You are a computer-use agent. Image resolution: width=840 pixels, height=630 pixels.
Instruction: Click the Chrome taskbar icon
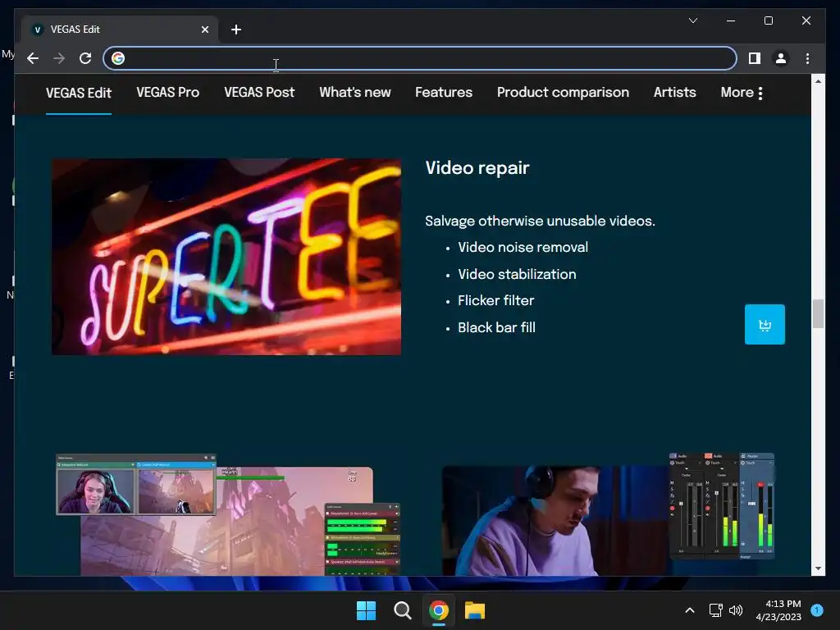point(439,610)
